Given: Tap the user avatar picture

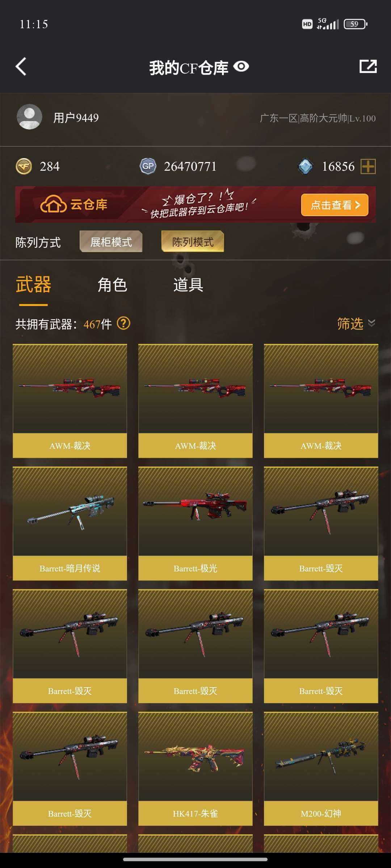Looking at the screenshot, I should 29,117.
